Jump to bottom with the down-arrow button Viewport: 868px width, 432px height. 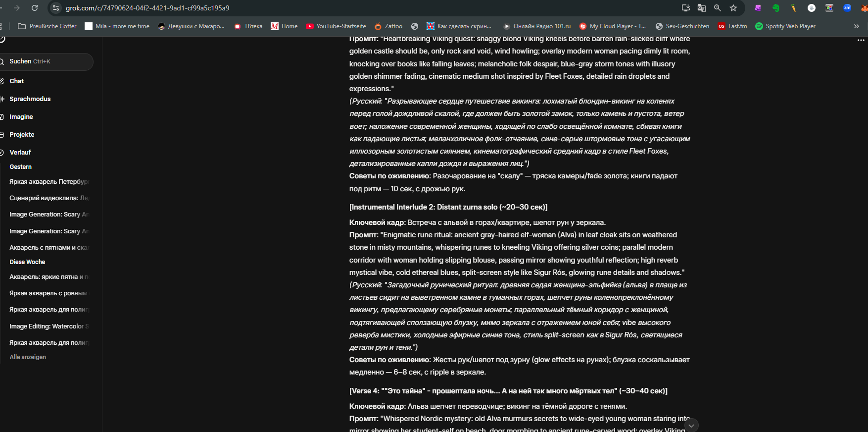click(x=691, y=425)
